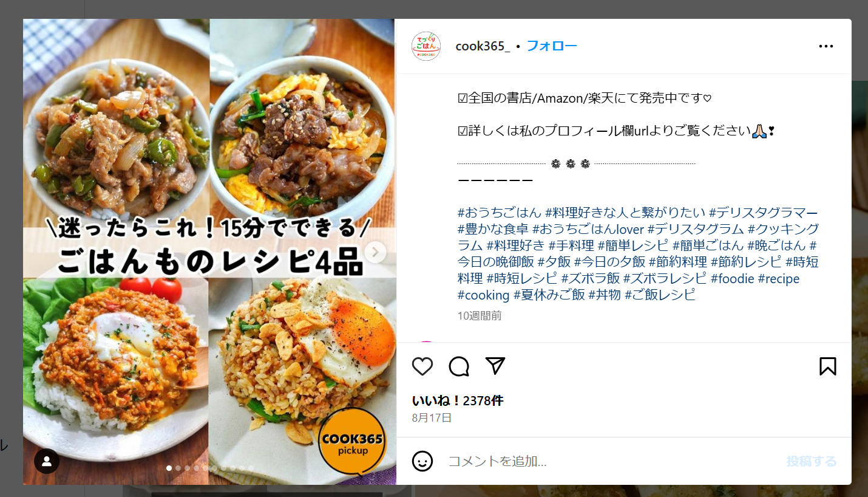Image resolution: width=868 pixels, height=497 pixels.
Task: Submit comment with 投稿する button
Action: [x=812, y=462]
